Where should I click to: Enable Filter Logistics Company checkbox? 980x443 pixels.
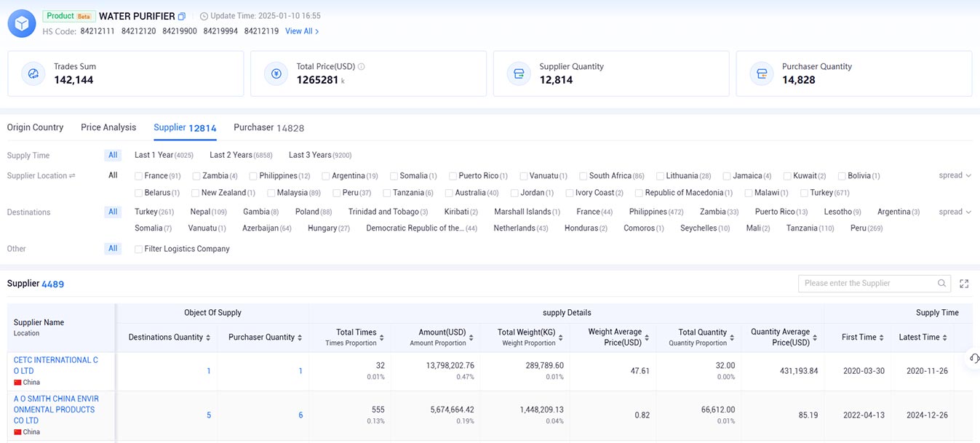[x=139, y=249]
